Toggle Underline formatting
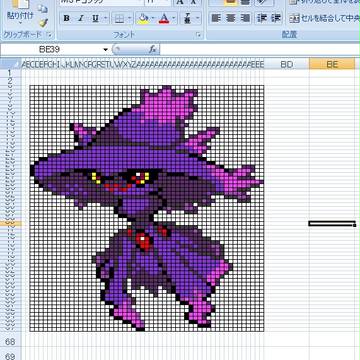 [x=95, y=18]
